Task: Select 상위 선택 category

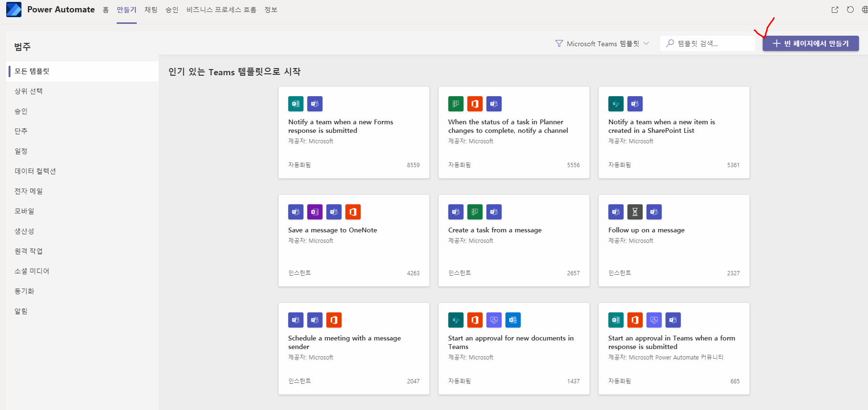Action: pos(83,91)
